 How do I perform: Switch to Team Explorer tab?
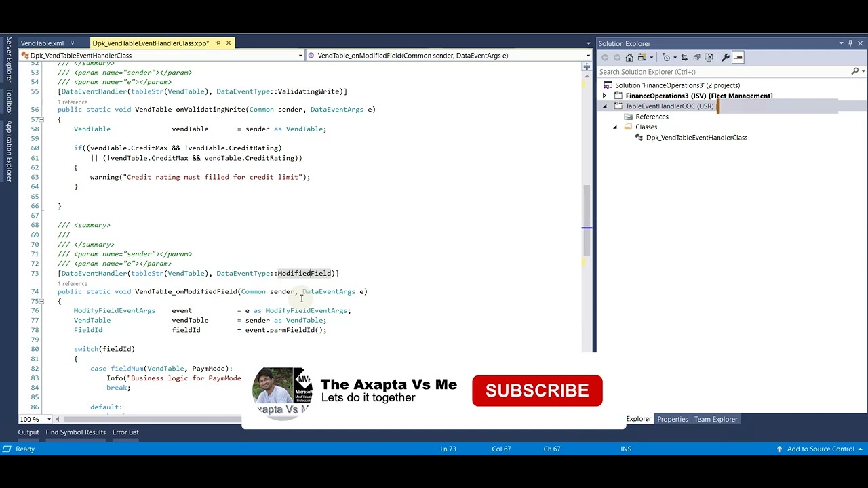715,419
